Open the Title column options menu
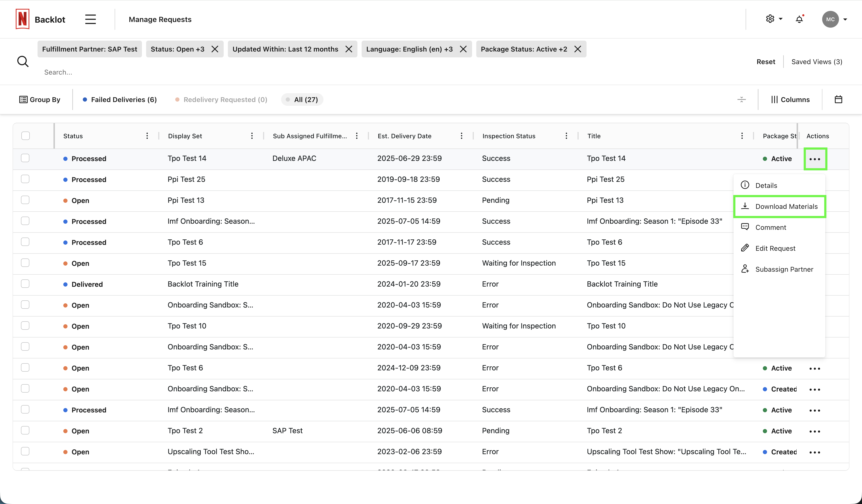 pyautogui.click(x=742, y=135)
